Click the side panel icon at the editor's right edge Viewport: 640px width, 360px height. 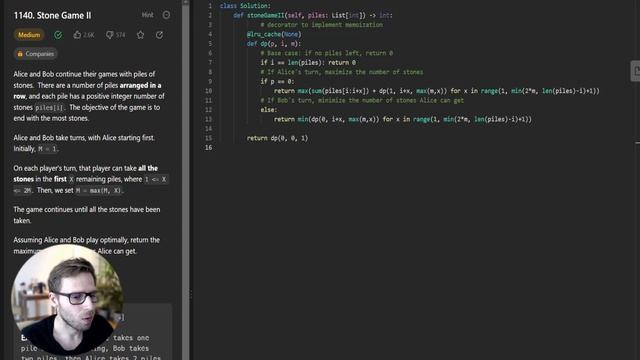[636, 71]
